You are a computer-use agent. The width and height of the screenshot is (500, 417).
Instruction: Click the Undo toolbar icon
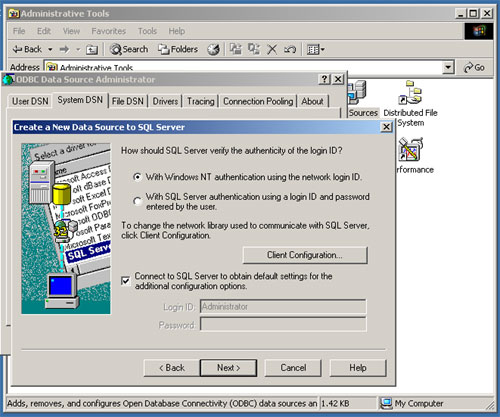[290, 50]
